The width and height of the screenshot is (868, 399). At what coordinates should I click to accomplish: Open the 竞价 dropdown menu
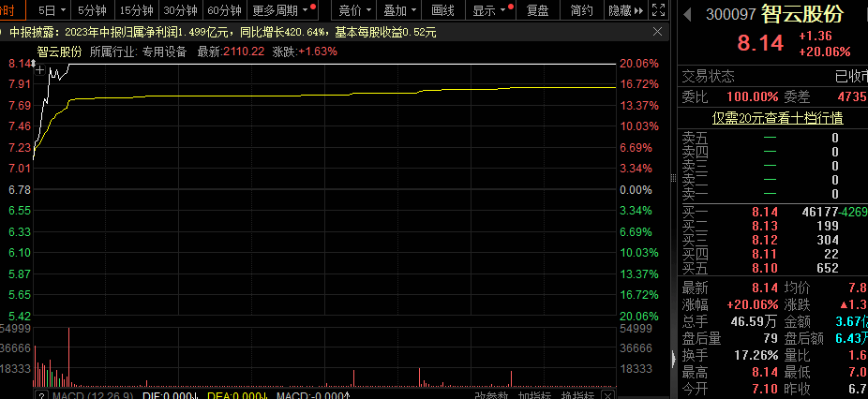367,11
